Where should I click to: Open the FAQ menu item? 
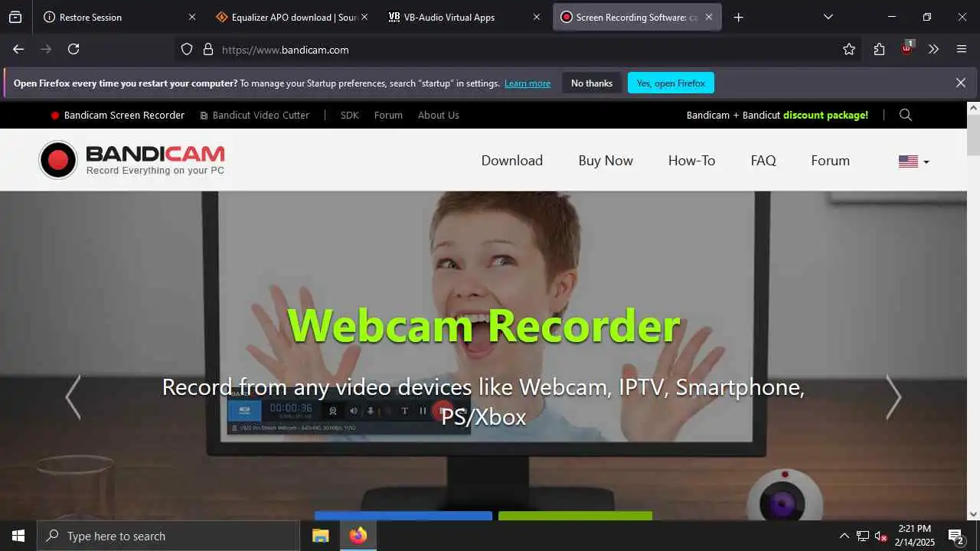click(x=763, y=161)
